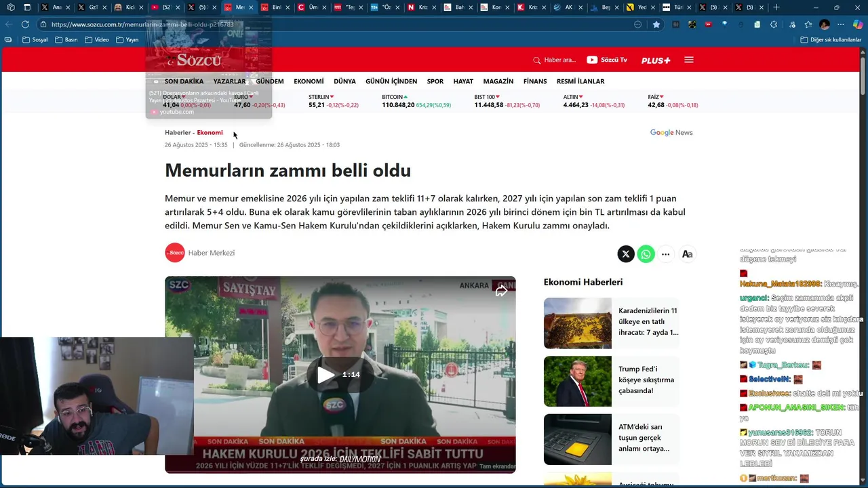Viewport: 868px width, 488px height.
Task: Open the Edge workspaces icon
Action: pos(10,7)
